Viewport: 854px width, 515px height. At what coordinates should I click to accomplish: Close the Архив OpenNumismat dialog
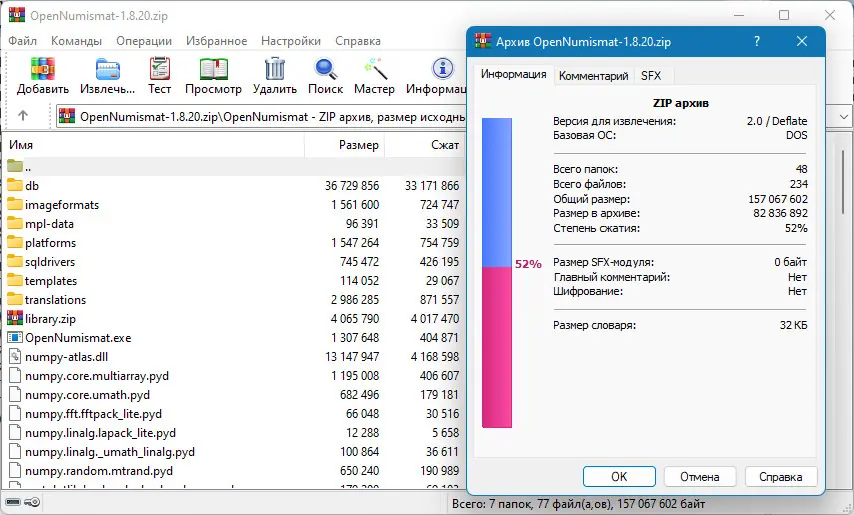click(x=802, y=41)
